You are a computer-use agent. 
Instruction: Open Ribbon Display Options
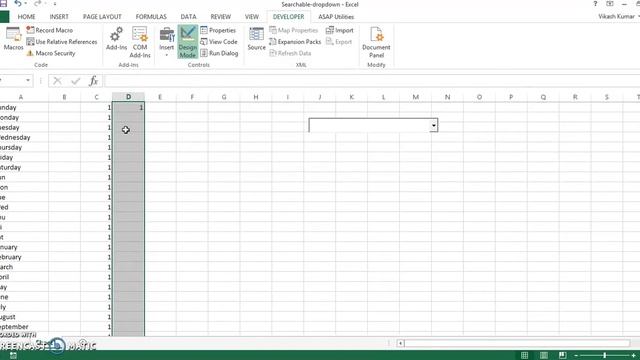pyautogui.click(x=609, y=4)
